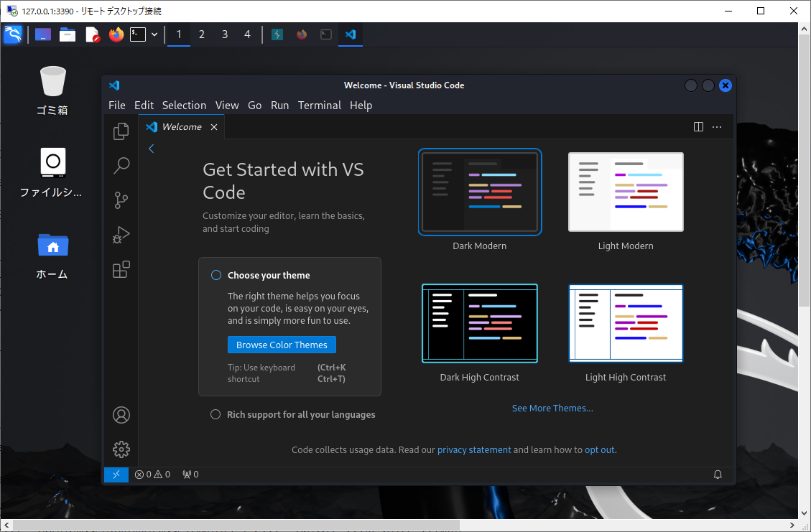The width and height of the screenshot is (811, 532).
Task: Open the View menu
Action: 227,106
